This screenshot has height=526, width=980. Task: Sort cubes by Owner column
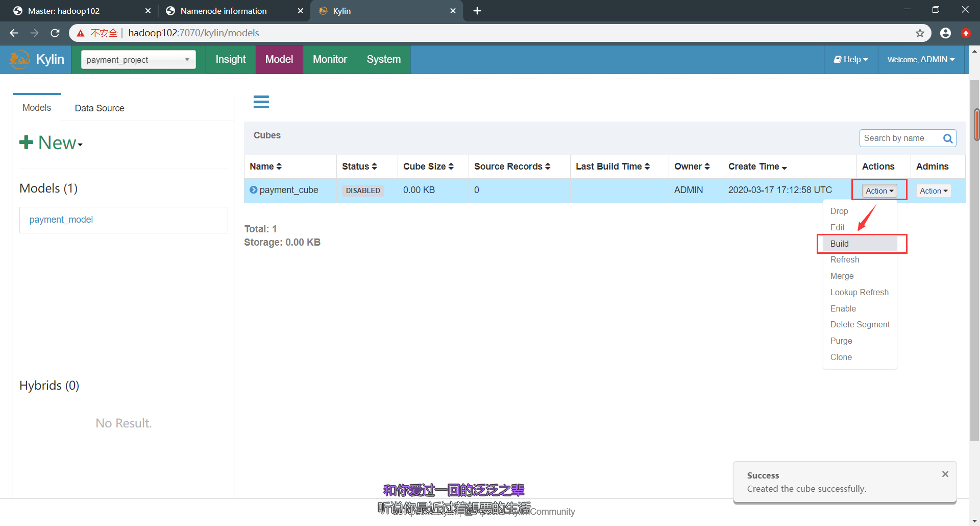pos(692,166)
